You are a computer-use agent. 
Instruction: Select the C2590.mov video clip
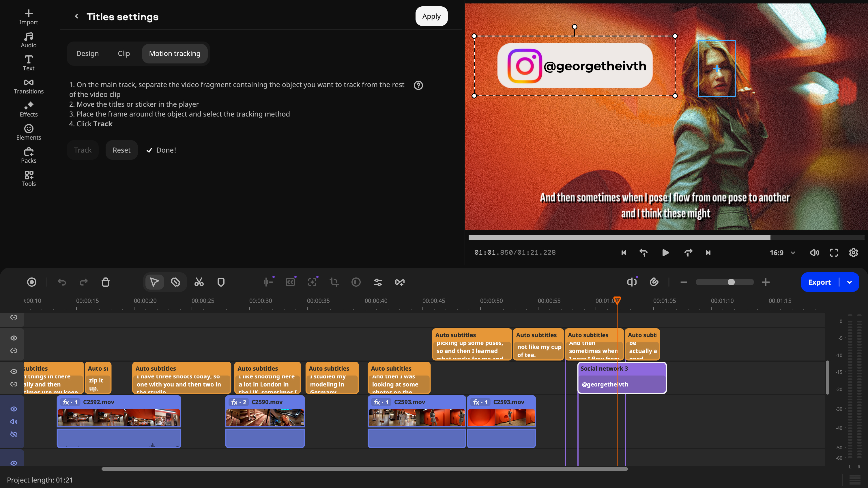tap(265, 421)
